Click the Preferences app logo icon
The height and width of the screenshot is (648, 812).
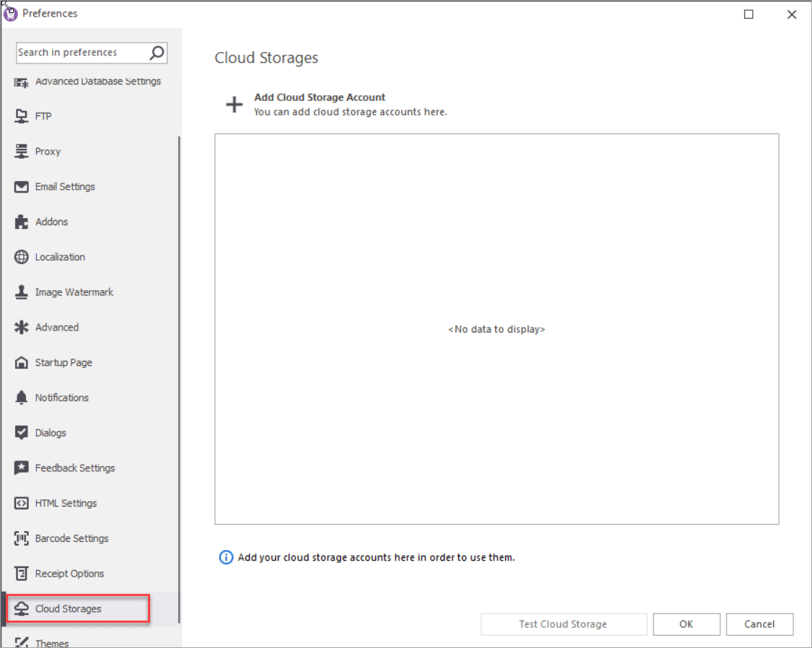tap(10, 14)
